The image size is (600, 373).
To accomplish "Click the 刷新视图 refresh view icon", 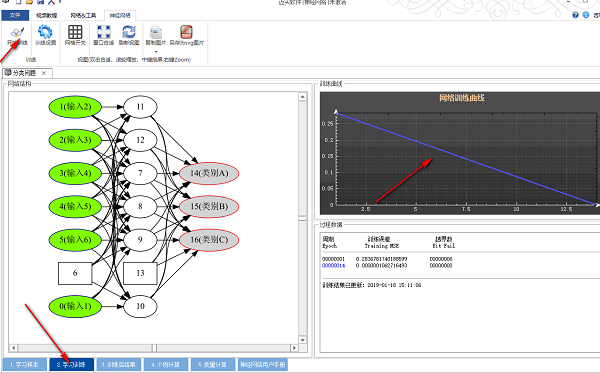I will point(129,32).
